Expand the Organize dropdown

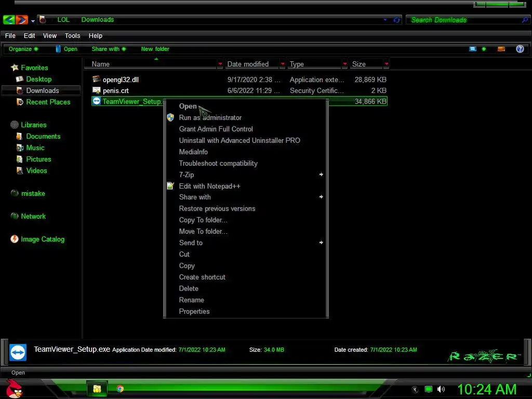point(23,49)
